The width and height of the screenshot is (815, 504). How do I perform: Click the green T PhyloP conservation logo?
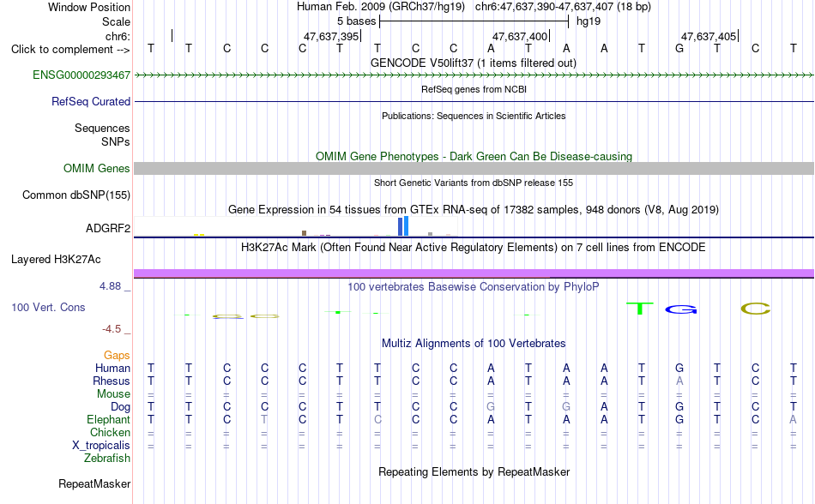pos(640,309)
